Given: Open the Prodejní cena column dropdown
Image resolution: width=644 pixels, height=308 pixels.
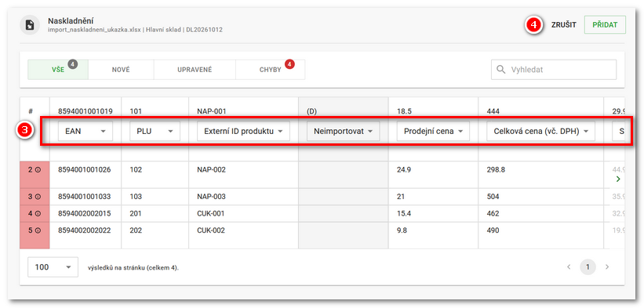Looking at the screenshot, I should click(x=433, y=131).
